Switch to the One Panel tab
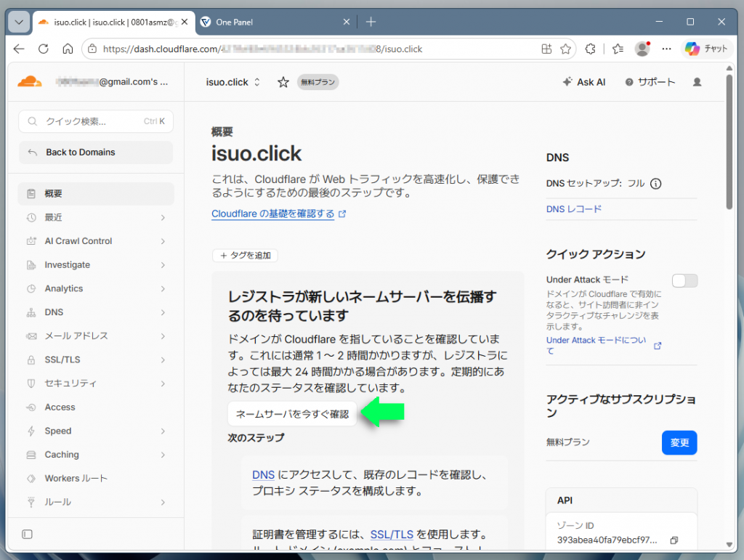 [275, 22]
